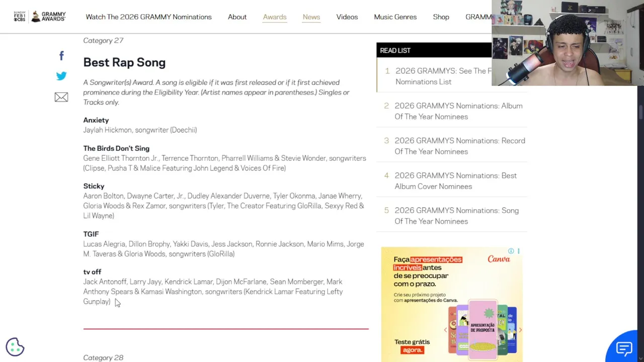Open the cookie preferences icon
644x362 pixels.
click(15, 346)
